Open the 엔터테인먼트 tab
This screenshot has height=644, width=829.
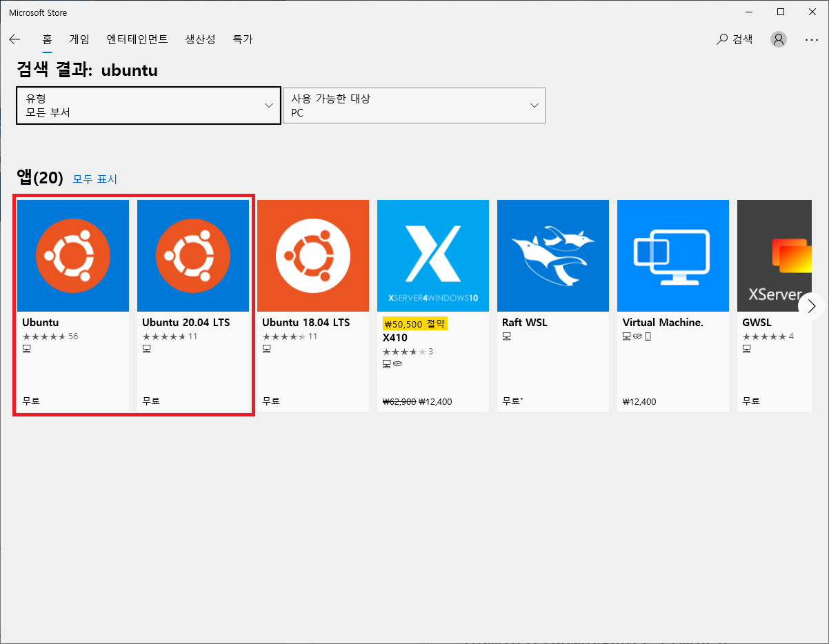pos(137,39)
